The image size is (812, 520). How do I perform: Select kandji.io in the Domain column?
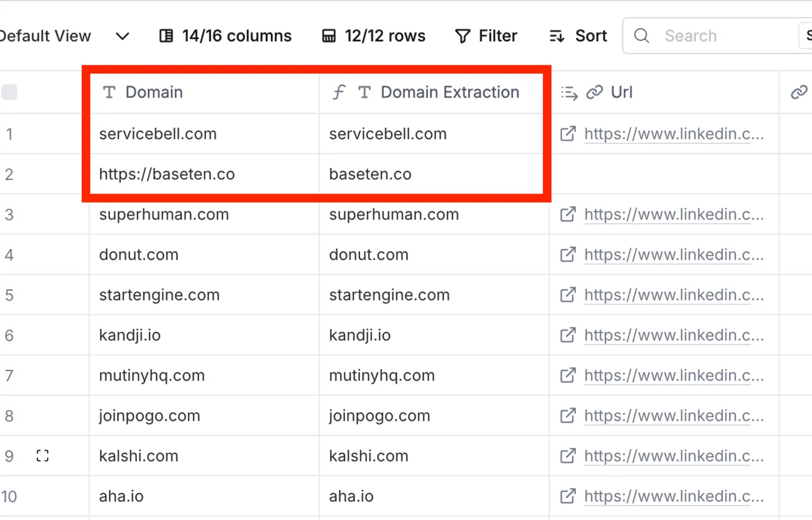tap(204, 335)
